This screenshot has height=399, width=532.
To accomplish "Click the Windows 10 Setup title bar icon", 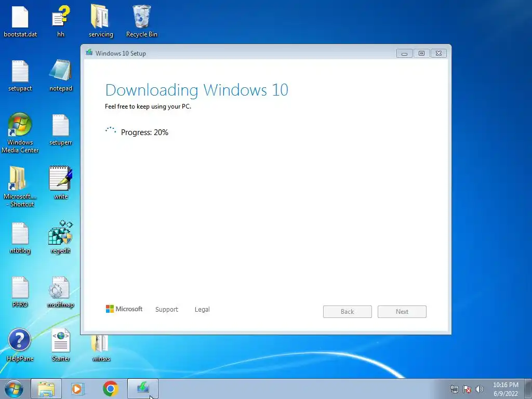I will [x=89, y=52].
